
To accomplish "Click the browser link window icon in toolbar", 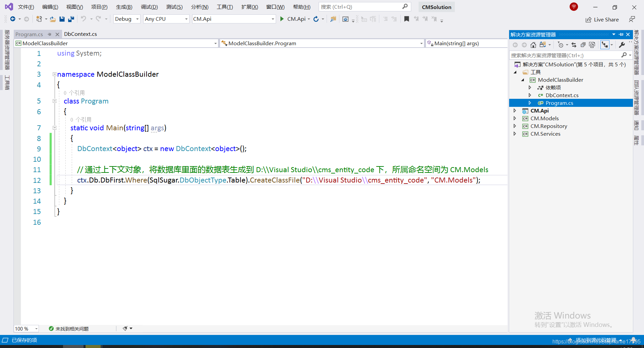I will tap(345, 19).
